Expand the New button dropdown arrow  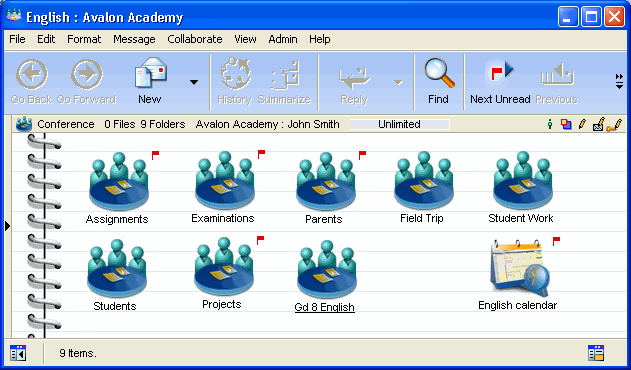pos(194,82)
